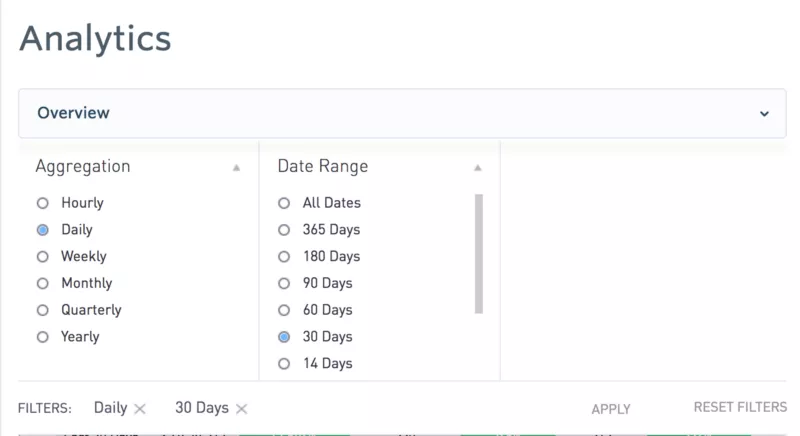The height and width of the screenshot is (436, 800).
Task: Set date range to 60 Days
Action: (x=285, y=311)
